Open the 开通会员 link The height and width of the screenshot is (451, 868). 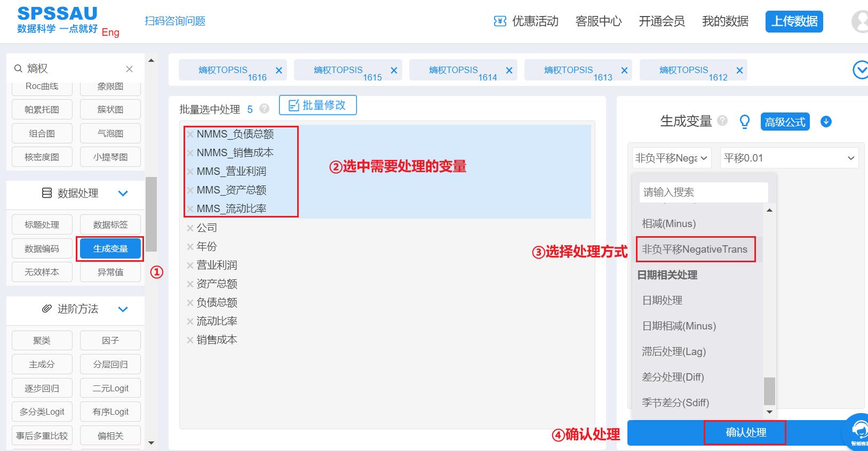tap(662, 21)
